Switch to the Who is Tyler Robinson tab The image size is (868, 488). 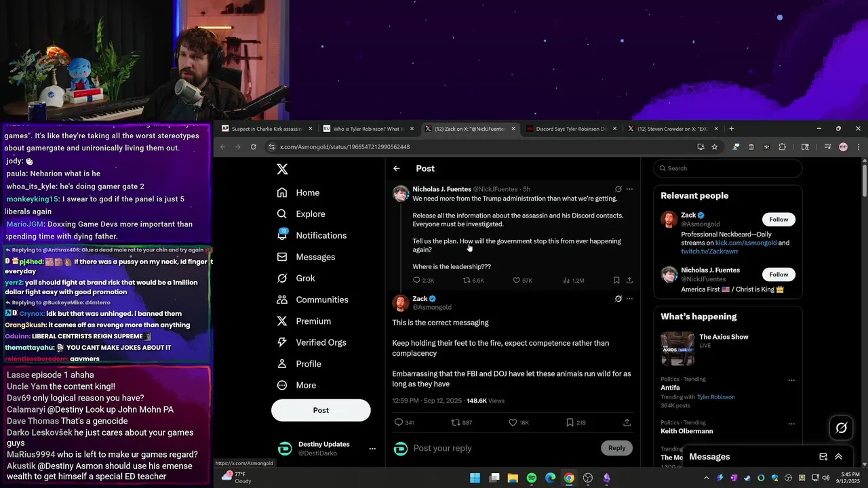point(368,129)
